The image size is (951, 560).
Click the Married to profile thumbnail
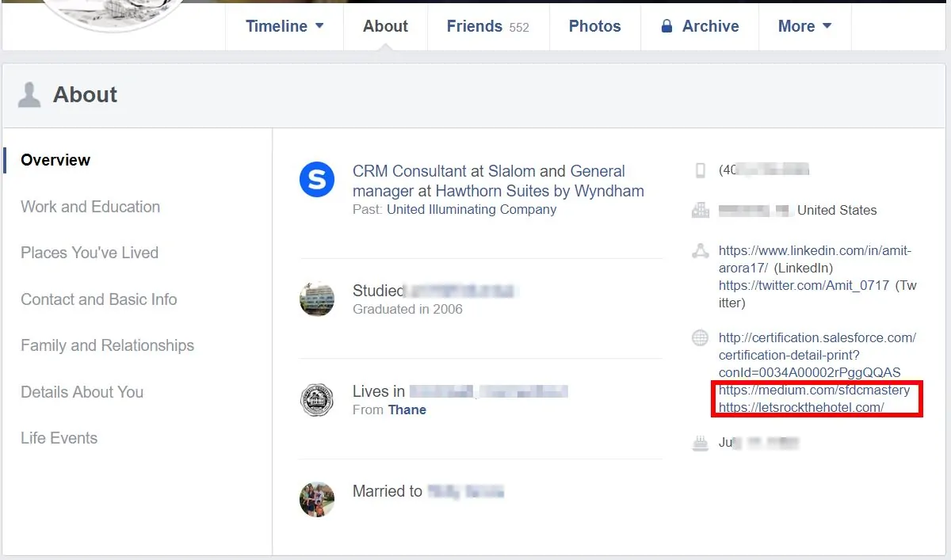pos(317,499)
